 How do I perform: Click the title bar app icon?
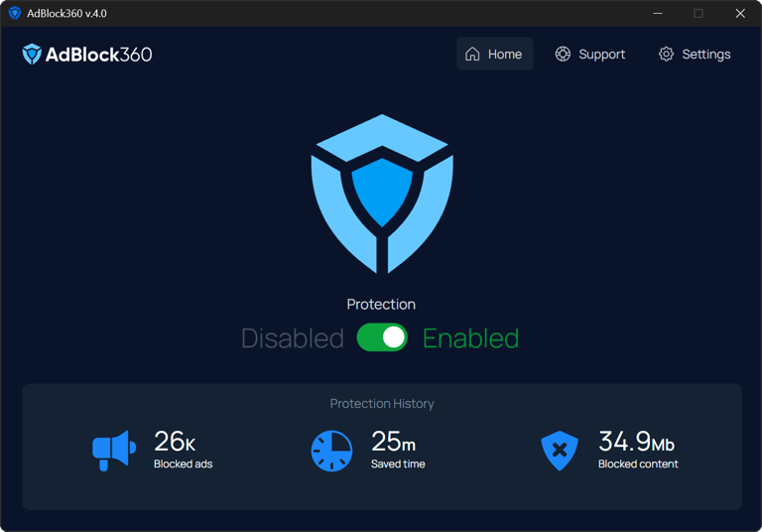click(x=14, y=14)
